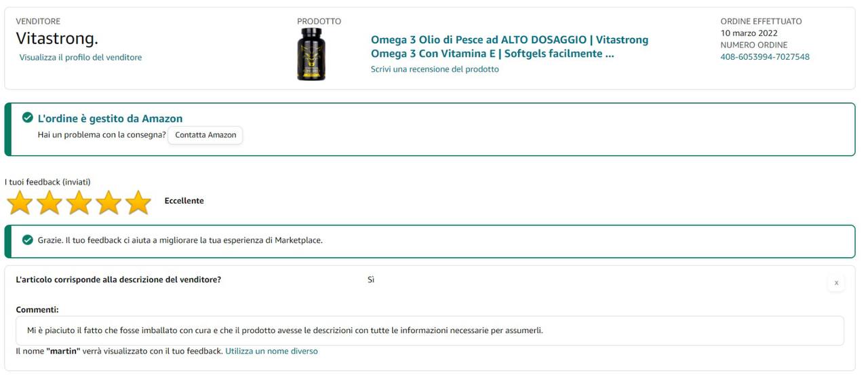
Task: Click Scrivi una recensione del prodotto
Action: [x=435, y=69]
